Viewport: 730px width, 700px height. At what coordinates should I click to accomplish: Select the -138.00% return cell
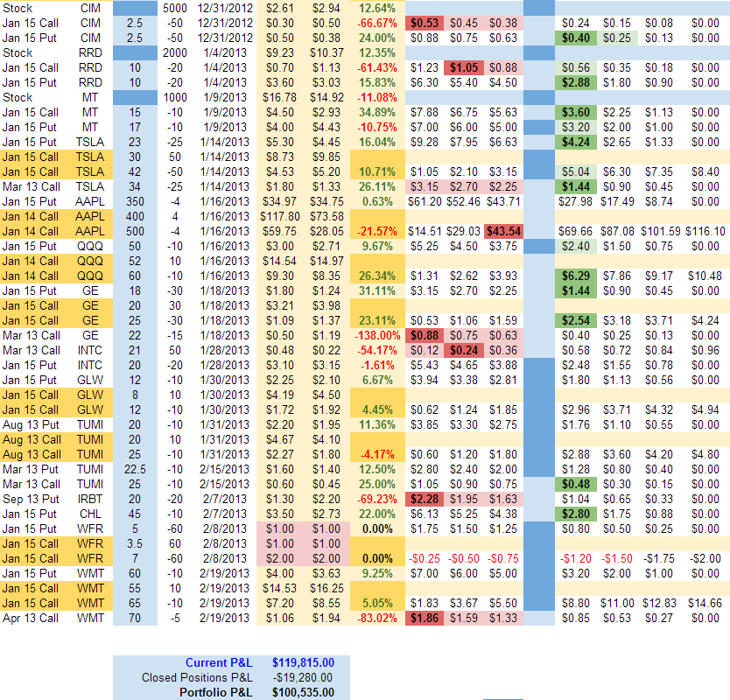point(377,335)
